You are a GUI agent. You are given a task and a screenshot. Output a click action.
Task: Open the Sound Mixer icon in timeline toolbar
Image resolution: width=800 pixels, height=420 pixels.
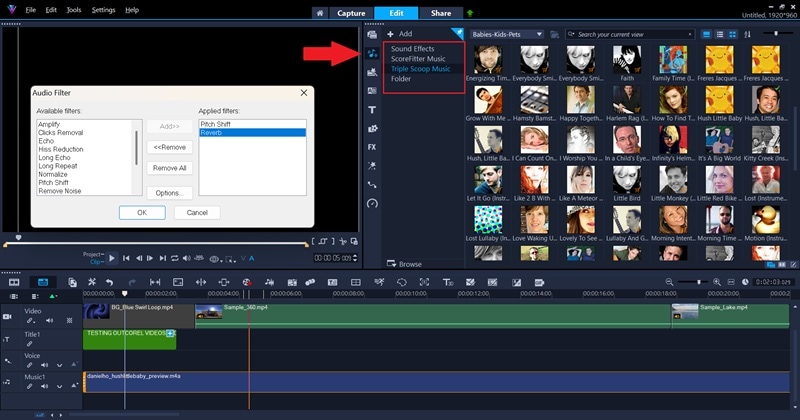[269, 282]
